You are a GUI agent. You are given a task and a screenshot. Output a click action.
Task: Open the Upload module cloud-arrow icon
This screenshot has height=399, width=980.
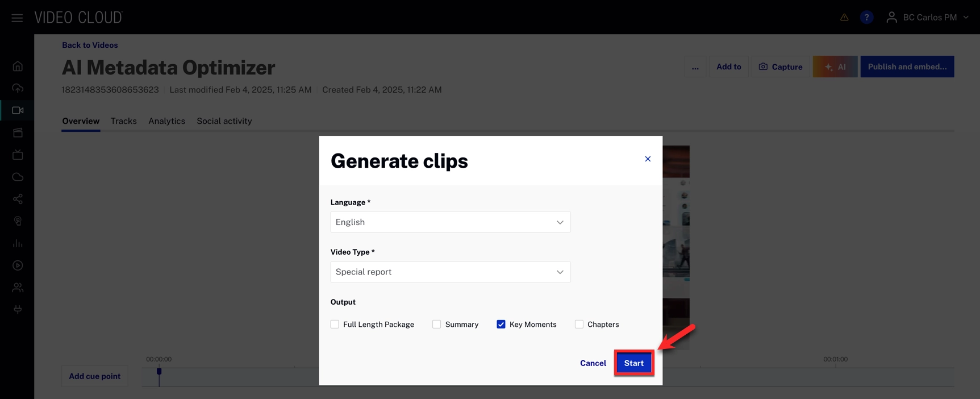18,88
